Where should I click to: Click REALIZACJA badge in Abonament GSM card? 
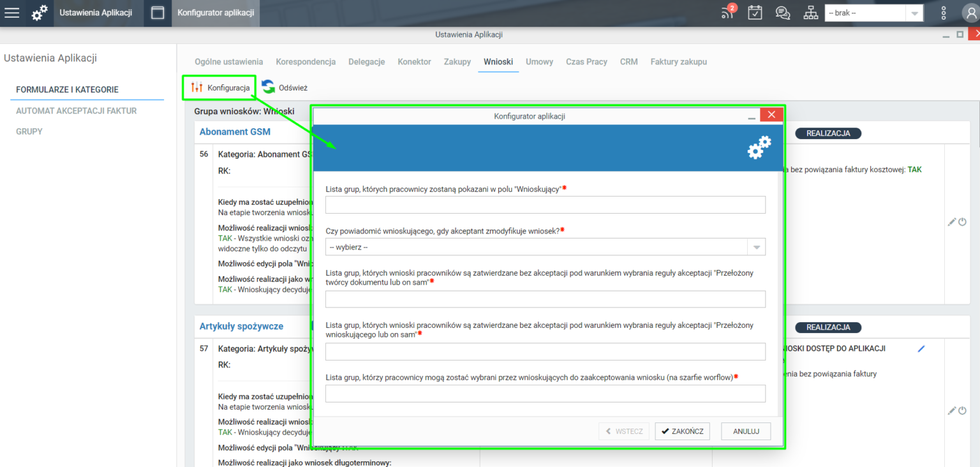point(828,133)
